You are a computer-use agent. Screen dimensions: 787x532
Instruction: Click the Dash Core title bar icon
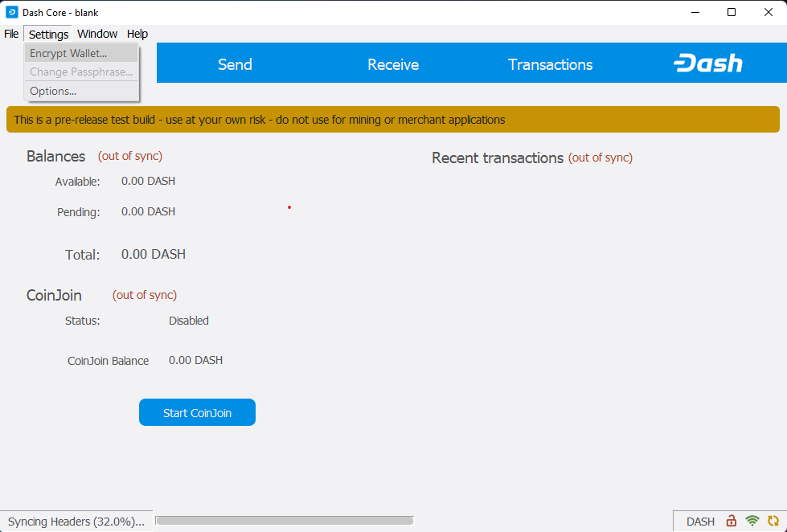tap(12, 12)
